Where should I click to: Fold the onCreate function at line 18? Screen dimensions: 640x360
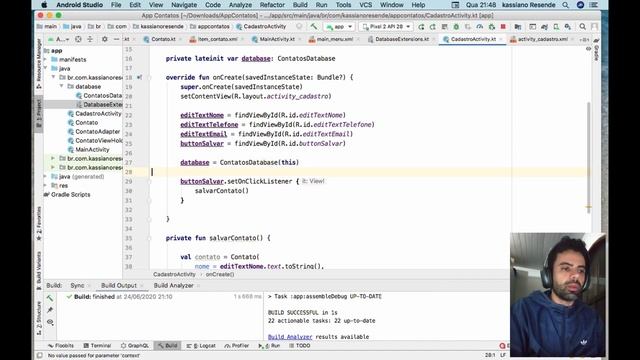(x=149, y=78)
